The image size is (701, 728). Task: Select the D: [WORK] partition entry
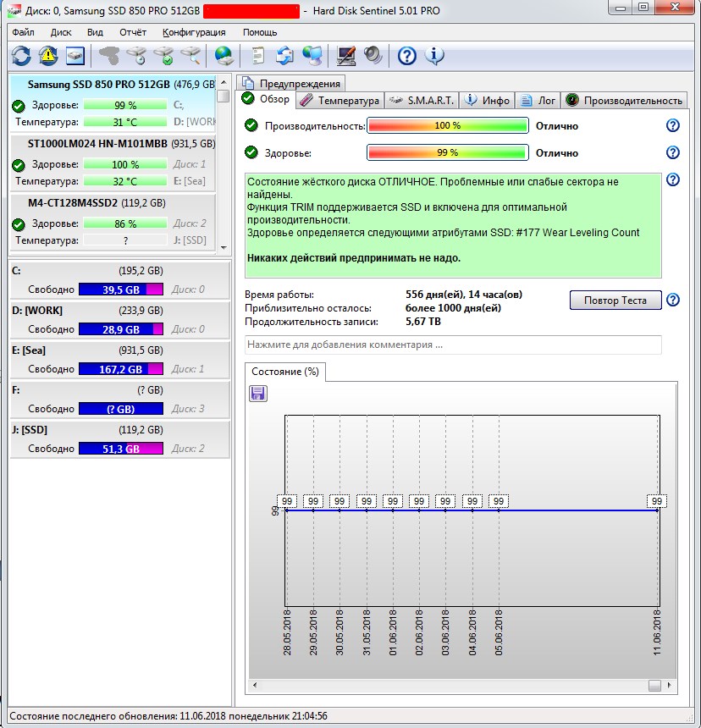point(119,320)
